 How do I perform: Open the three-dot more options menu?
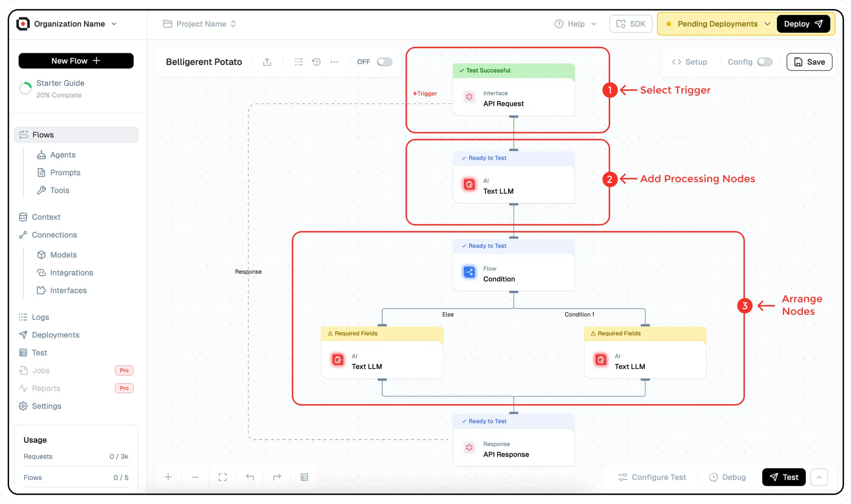(334, 62)
